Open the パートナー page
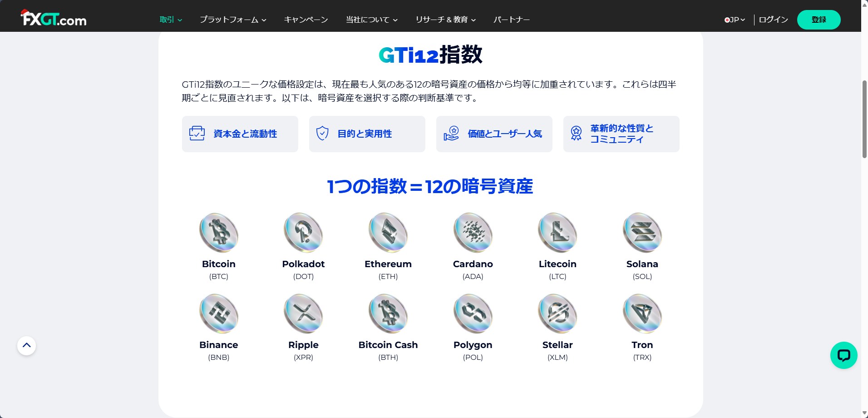868x418 pixels. click(512, 20)
